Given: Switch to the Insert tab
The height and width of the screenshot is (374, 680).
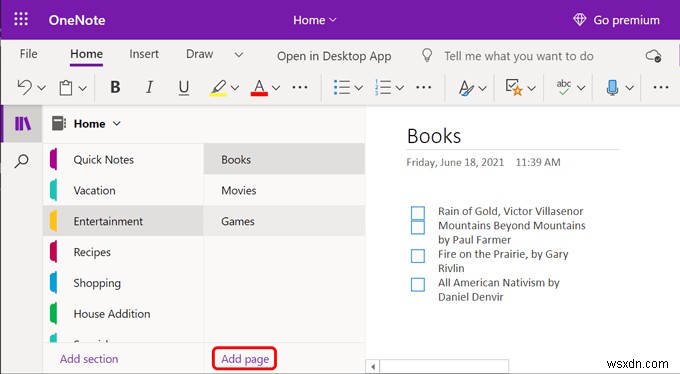Looking at the screenshot, I should tap(144, 54).
